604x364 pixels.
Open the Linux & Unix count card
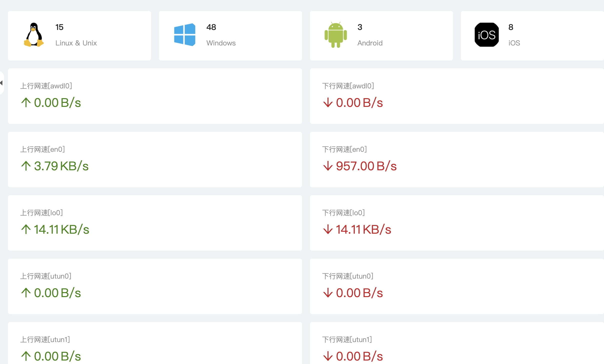point(79,35)
